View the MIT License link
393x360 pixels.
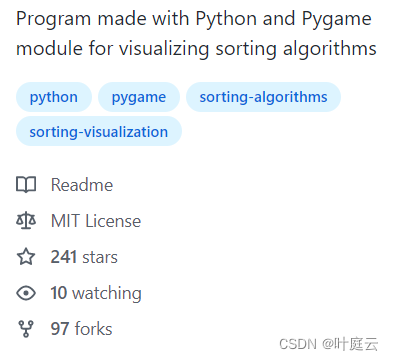coord(96,221)
